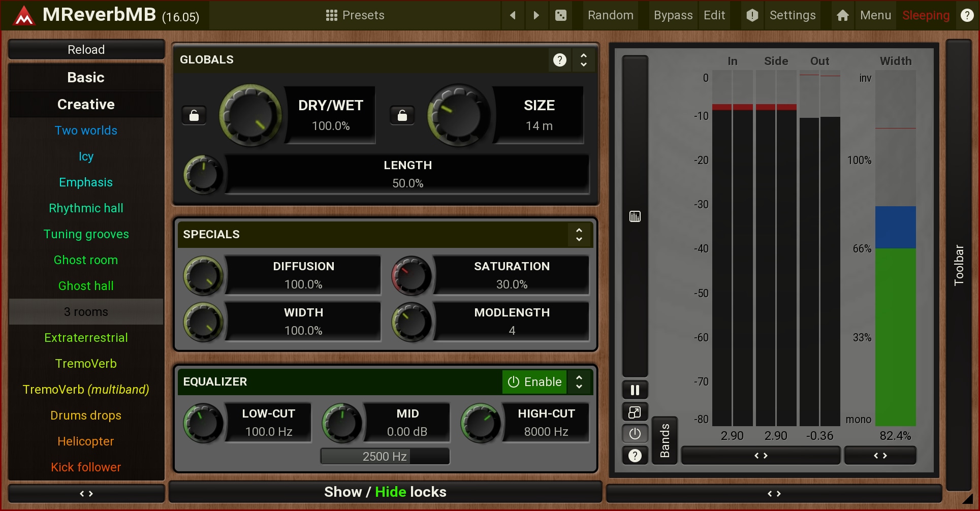
Task: Click the meter settings icon in vertical strip
Action: [x=635, y=217]
